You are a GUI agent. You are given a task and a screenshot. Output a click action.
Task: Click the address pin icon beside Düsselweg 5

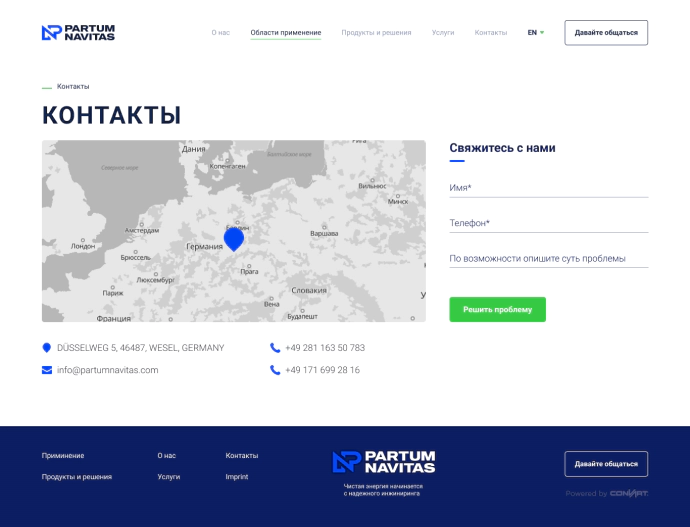(x=46, y=348)
